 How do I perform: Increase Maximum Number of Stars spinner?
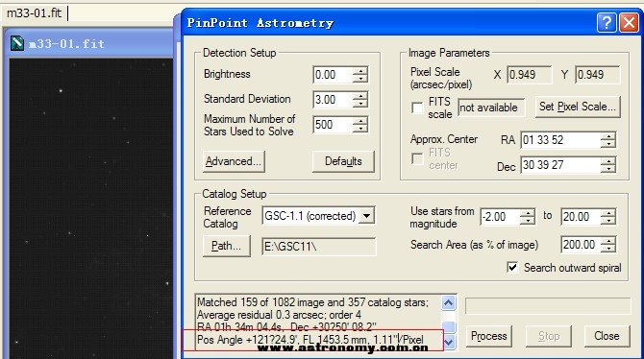(360, 121)
